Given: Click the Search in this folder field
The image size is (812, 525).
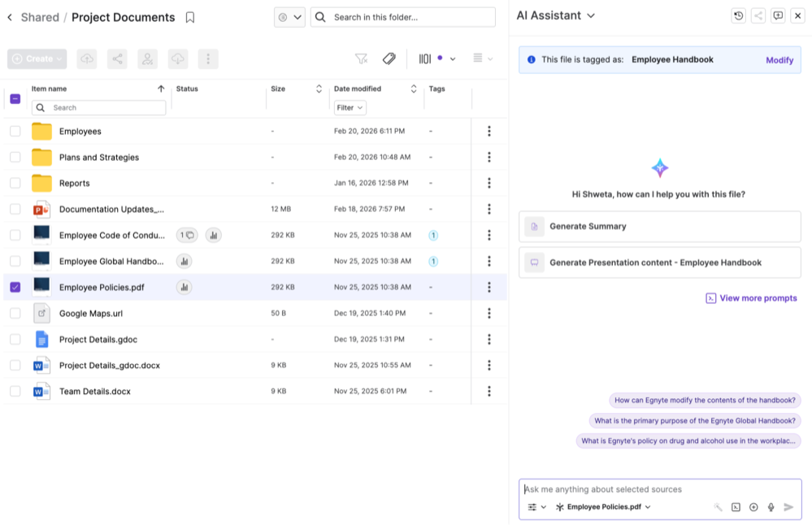Looking at the screenshot, I should click(x=410, y=17).
